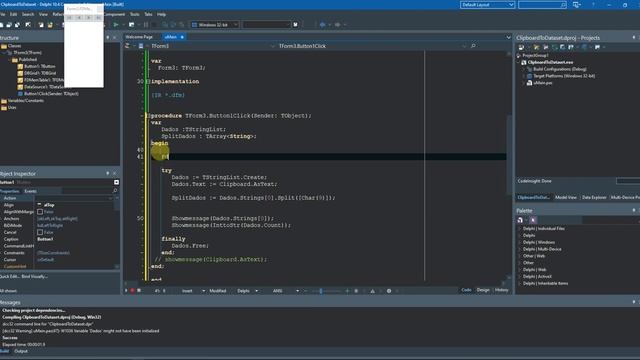
Task: Open the Component menu
Action: pos(114,14)
